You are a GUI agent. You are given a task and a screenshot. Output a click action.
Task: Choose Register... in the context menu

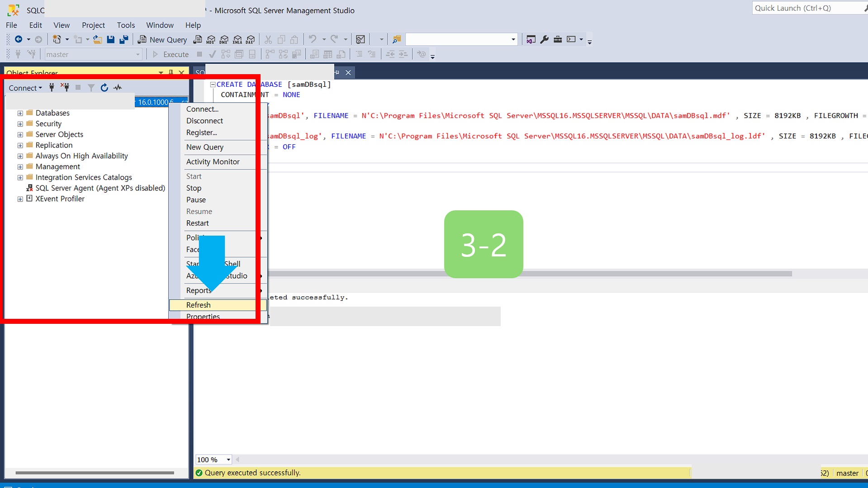218,133
